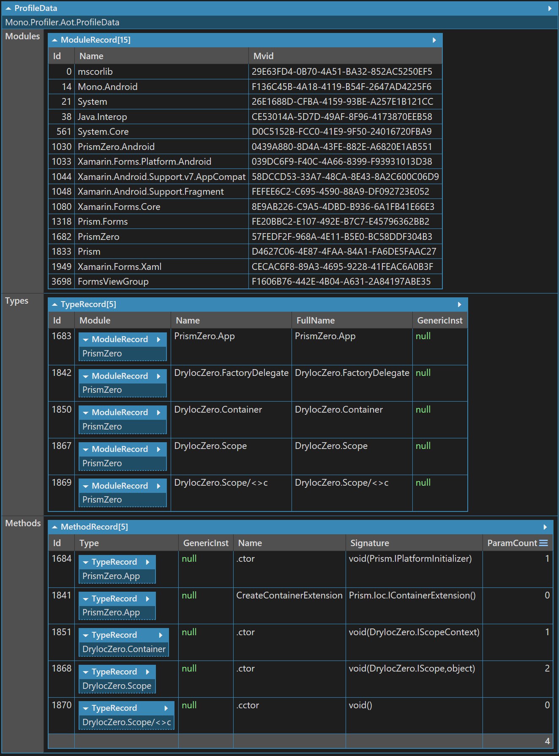Expand TypeRecord triangle in method row 1870
This screenshot has height=756, width=559.
point(86,708)
